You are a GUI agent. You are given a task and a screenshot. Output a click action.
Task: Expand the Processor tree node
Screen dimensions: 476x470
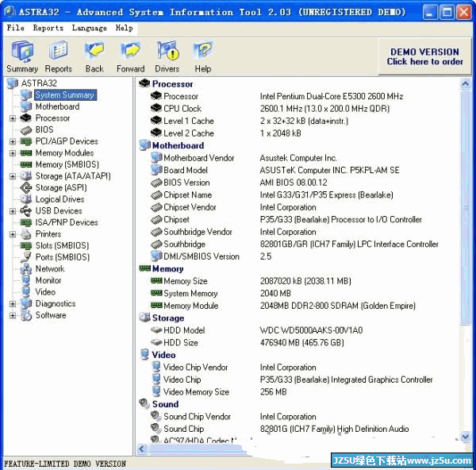pyautogui.click(x=13, y=118)
